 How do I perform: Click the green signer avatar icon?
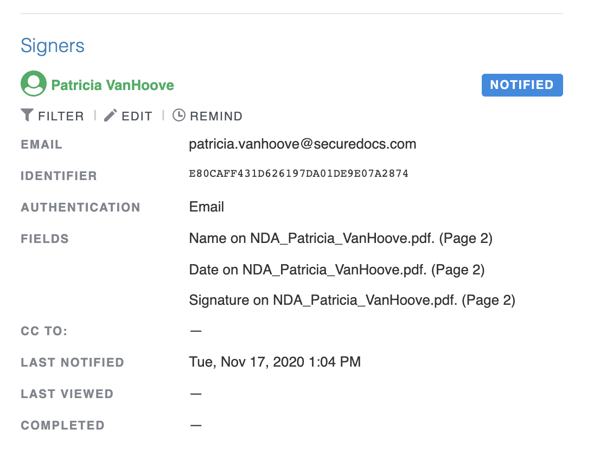pyautogui.click(x=33, y=84)
